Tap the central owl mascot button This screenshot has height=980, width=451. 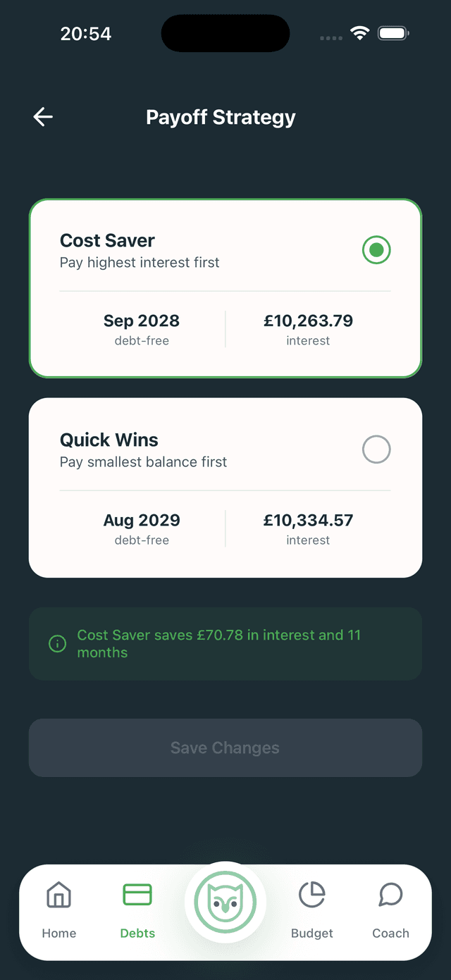click(x=225, y=903)
